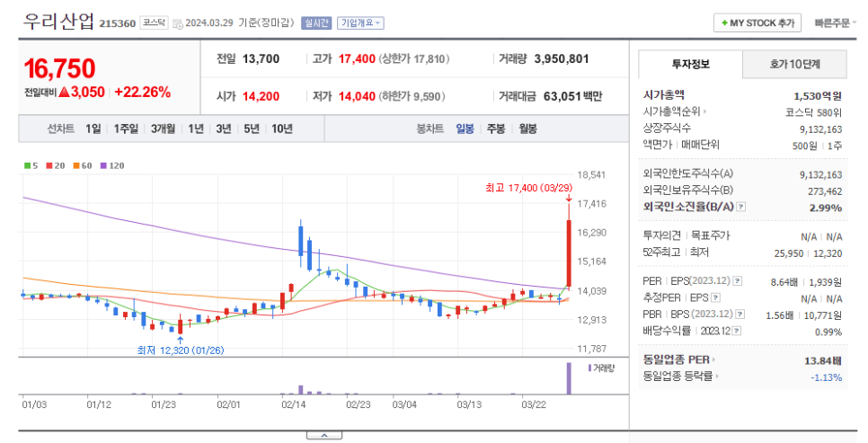This screenshot has height=443, width=868.
Task: Click 최고 17,400 (03/29) marker label
Action: (x=528, y=189)
